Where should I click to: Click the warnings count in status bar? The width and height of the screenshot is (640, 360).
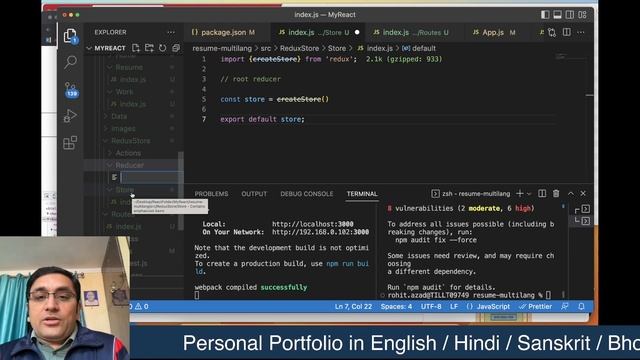click(142, 307)
